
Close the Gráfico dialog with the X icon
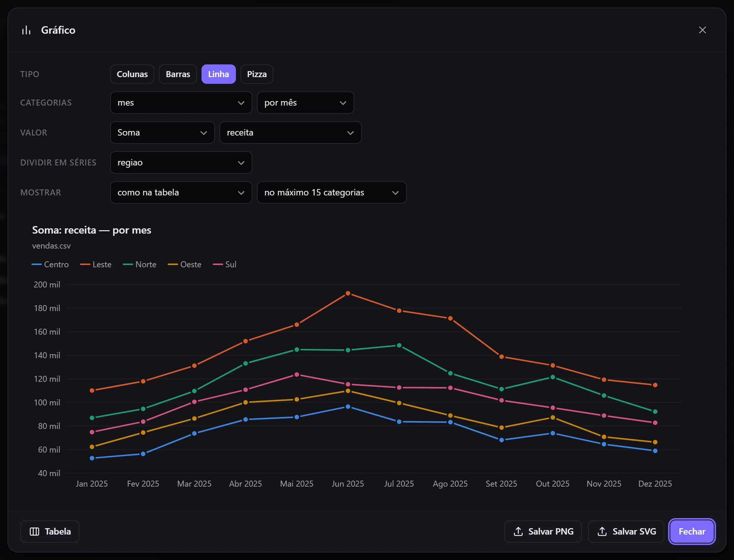click(702, 30)
